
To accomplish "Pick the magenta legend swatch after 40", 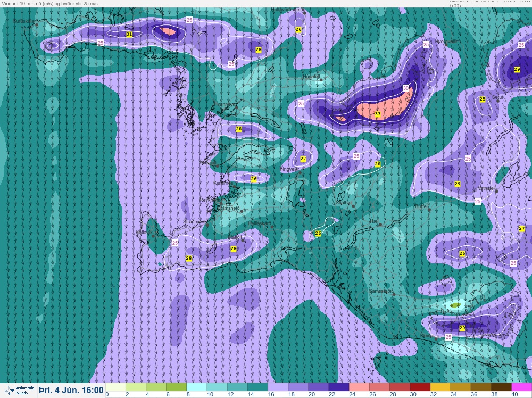I will point(521,387).
